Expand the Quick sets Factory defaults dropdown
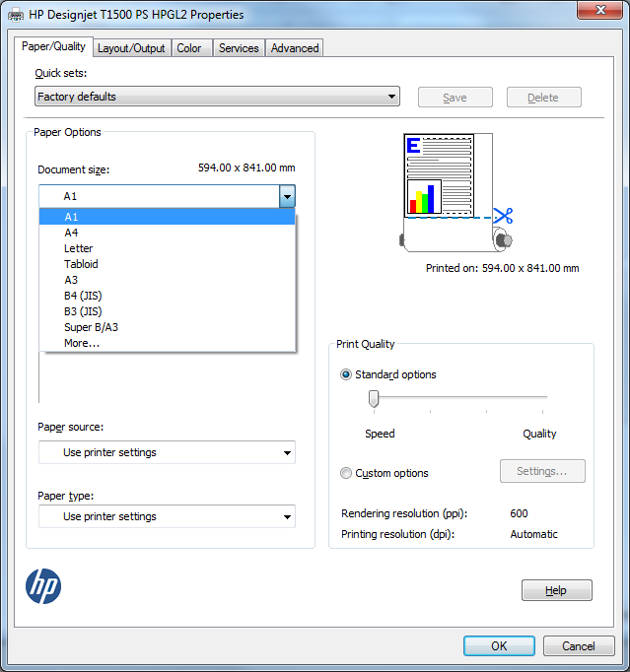The width and height of the screenshot is (630, 672). coord(217,97)
